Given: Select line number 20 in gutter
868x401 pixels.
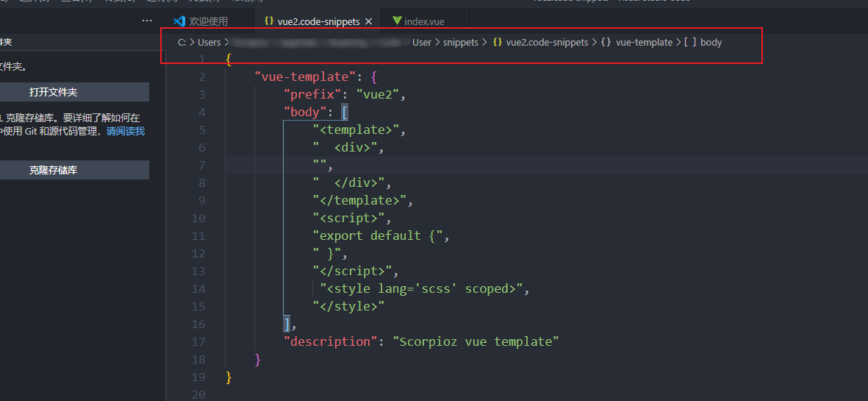Looking at the screenshot, I should (x=198, y=395).
